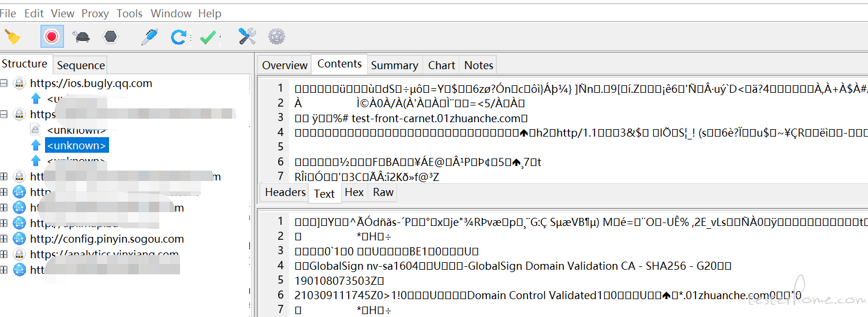868x317 pixels.
Task: Open the Help menu
Action: 209,13
